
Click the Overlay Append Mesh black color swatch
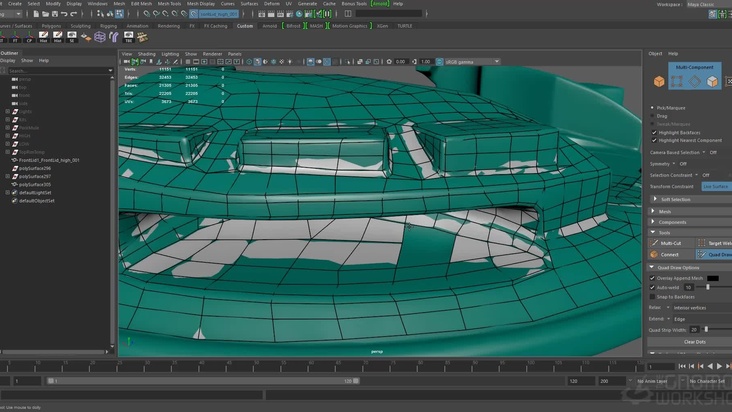click(712, 278)
